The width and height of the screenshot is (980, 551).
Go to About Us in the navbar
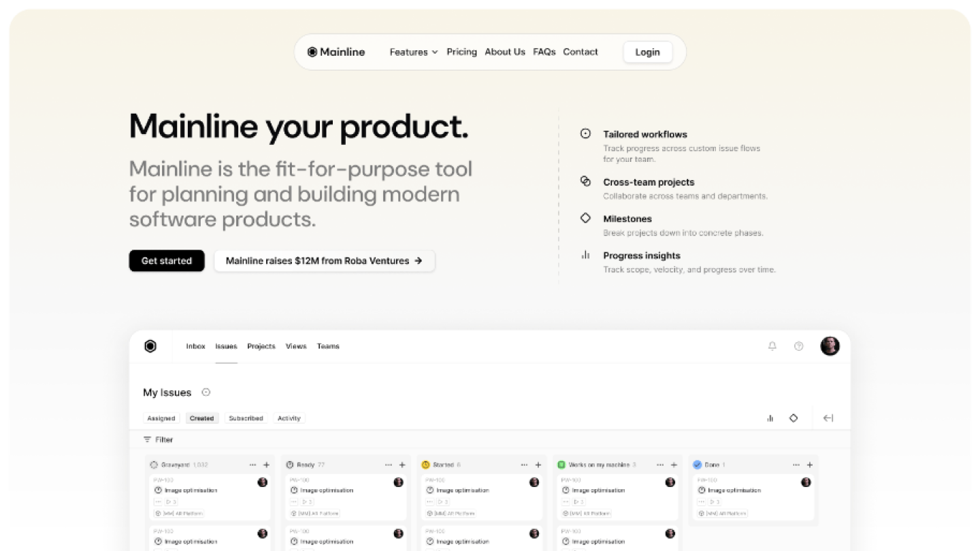(x=505, y=52)
